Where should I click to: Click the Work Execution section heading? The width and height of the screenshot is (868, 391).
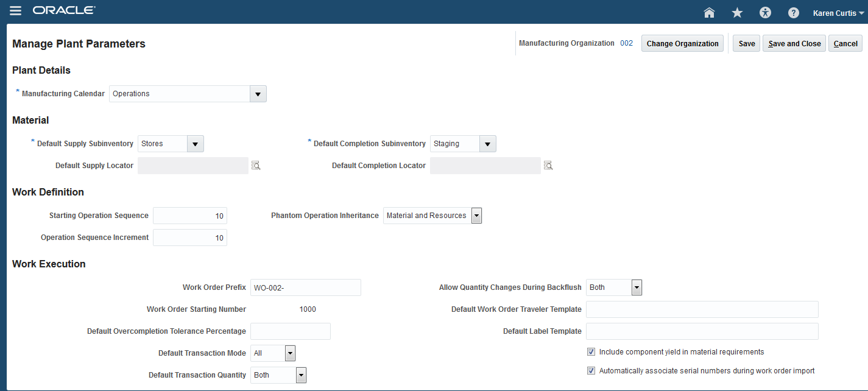(49, 264)
